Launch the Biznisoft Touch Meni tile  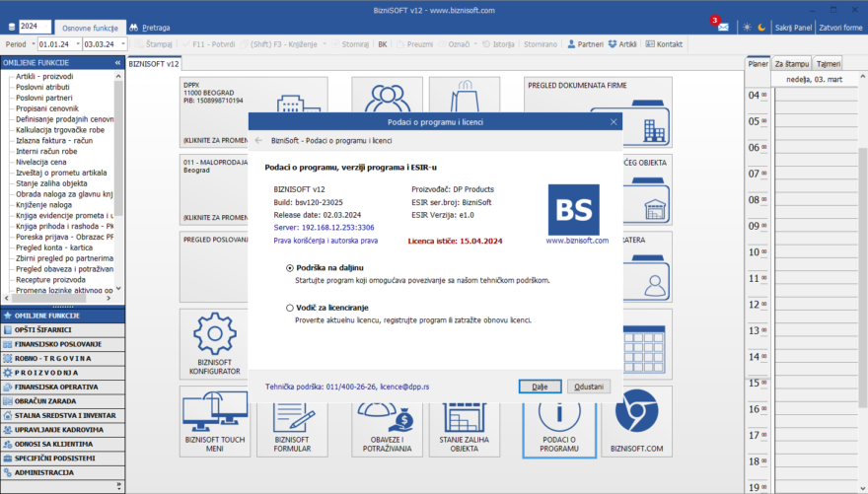point(211,420)
